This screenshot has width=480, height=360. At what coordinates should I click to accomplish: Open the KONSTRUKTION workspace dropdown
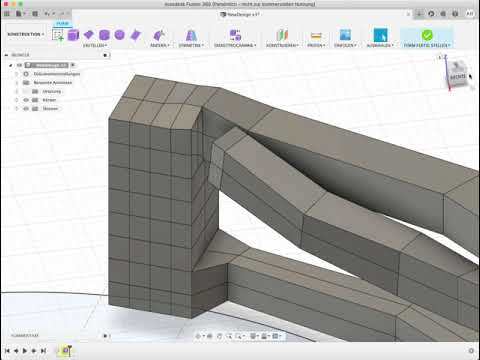point(26,34)
